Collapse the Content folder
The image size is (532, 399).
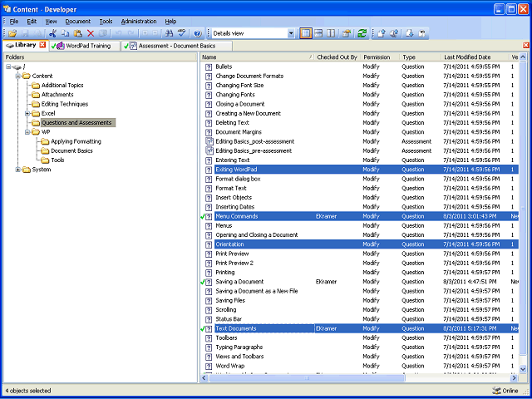[18, 76]
